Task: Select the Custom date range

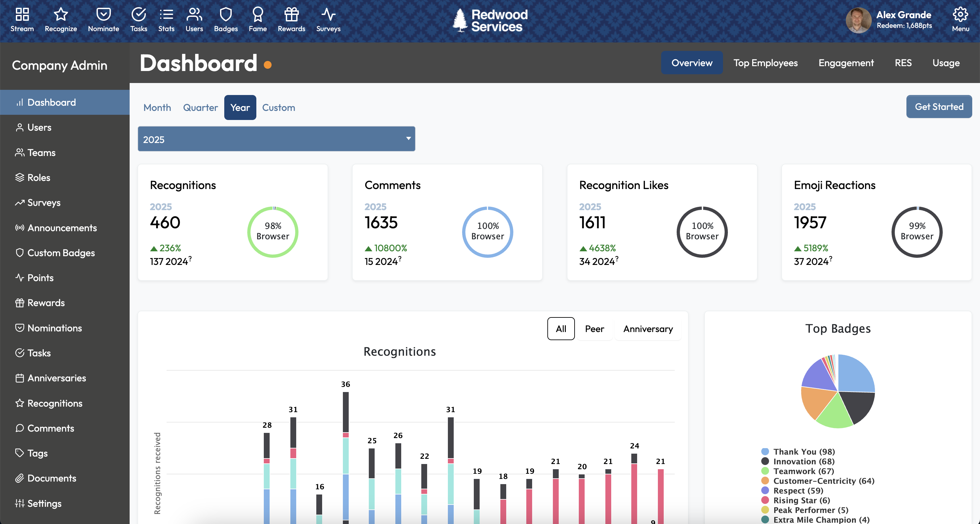Action: pyautogui.click(x=278, y=107)
